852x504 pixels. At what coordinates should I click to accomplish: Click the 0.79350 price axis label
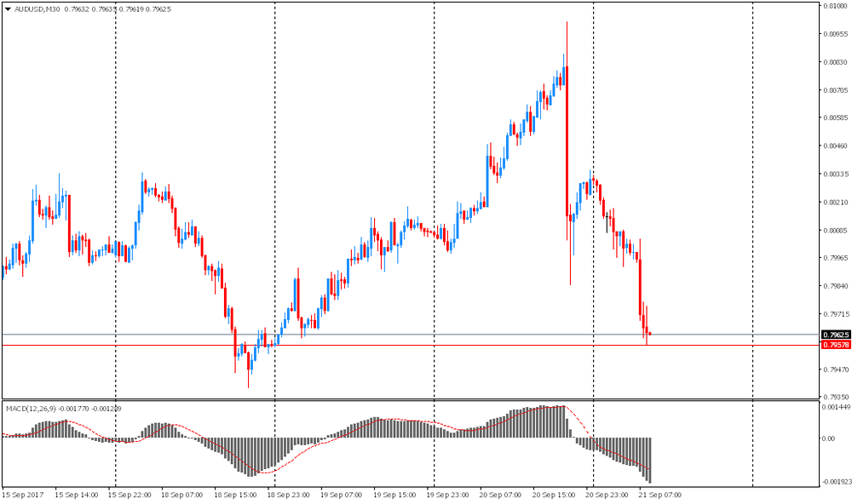(x=836, y=397)
